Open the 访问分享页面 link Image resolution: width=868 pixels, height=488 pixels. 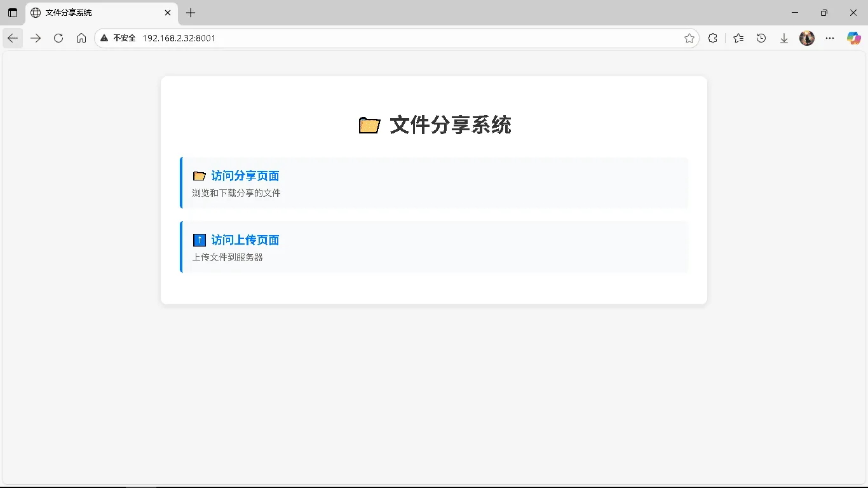tap(245, 176)
